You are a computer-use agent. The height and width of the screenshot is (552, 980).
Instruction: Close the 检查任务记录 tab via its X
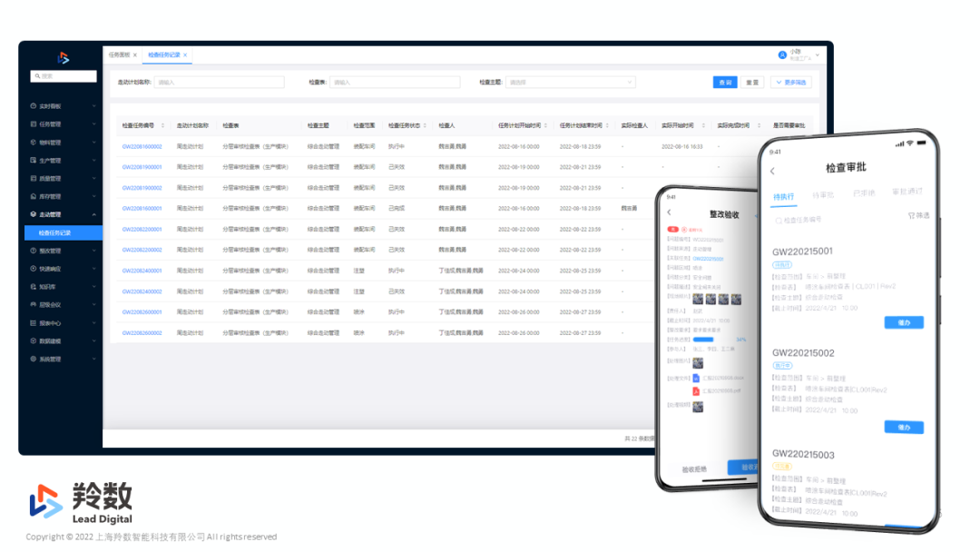pos(185,55)
